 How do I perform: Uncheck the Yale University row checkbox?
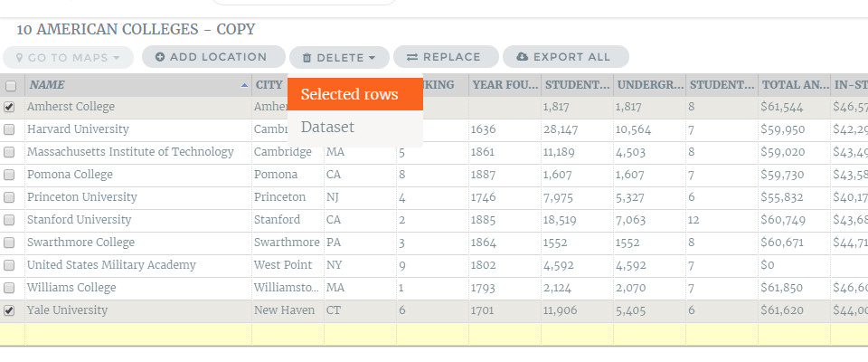[9, 310]
